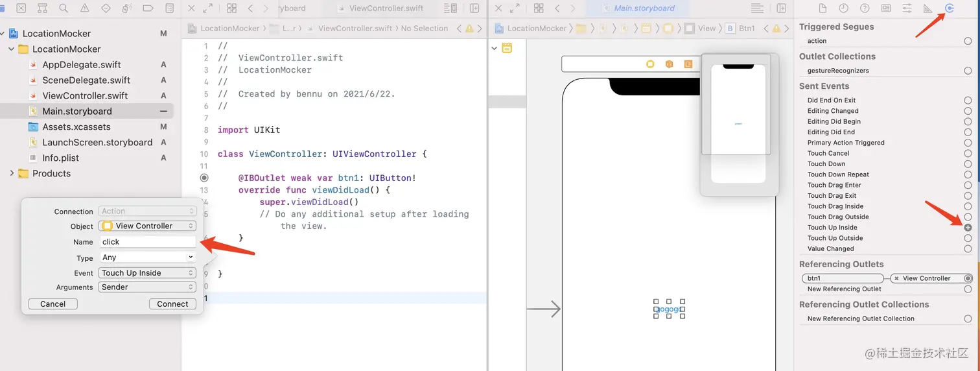Show the History inspector clock icon
980x371 pixels.
pyautogui.click(x=843, y=8)
